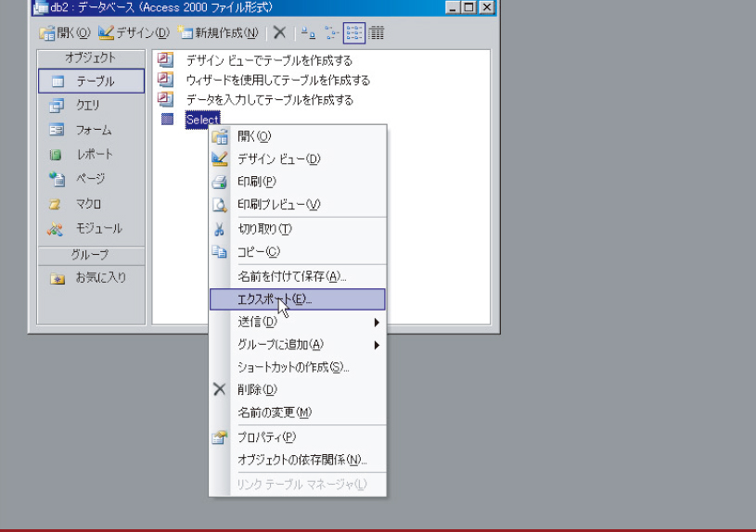
Task: Click the グループ header bar
Action: click(x=91, y=255)
